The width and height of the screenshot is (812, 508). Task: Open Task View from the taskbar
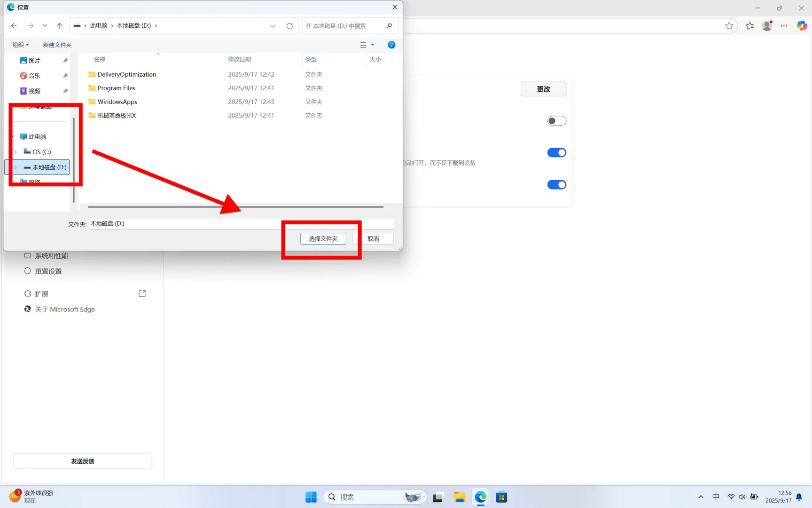point(438,497)
